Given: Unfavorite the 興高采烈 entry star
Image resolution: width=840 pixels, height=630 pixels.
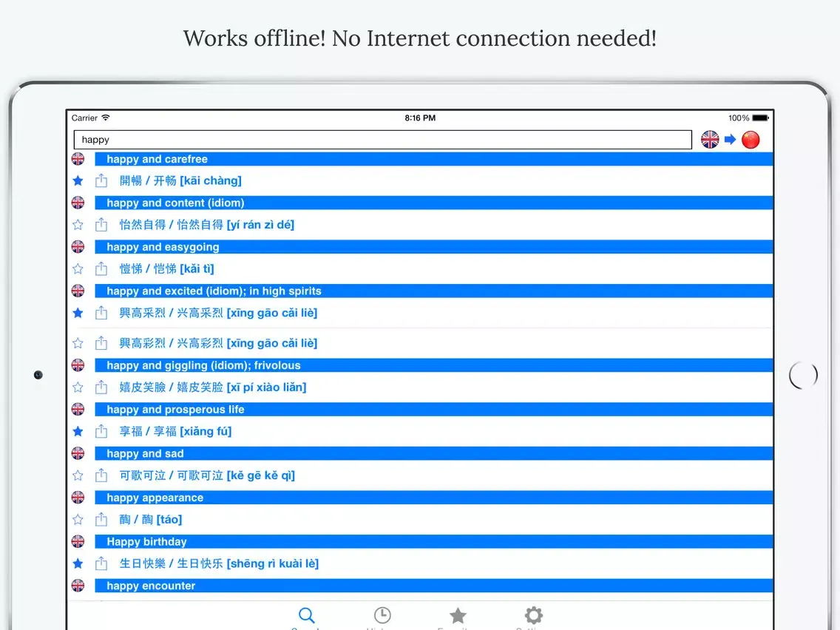Looking at the screenshot, I should (78, 313).
